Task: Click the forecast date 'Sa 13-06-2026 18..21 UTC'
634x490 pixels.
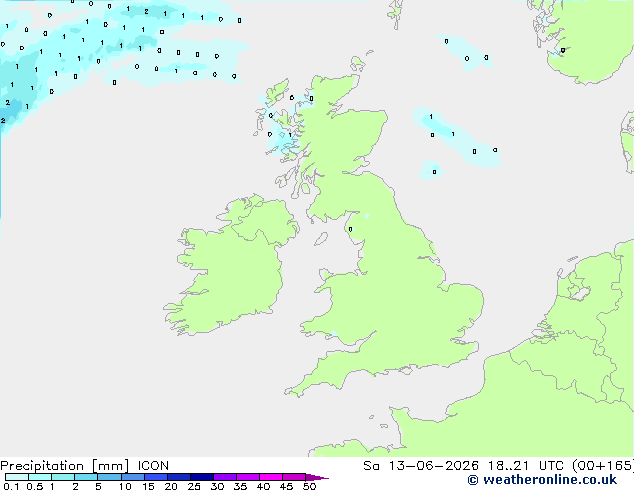Action: (464, 466)
